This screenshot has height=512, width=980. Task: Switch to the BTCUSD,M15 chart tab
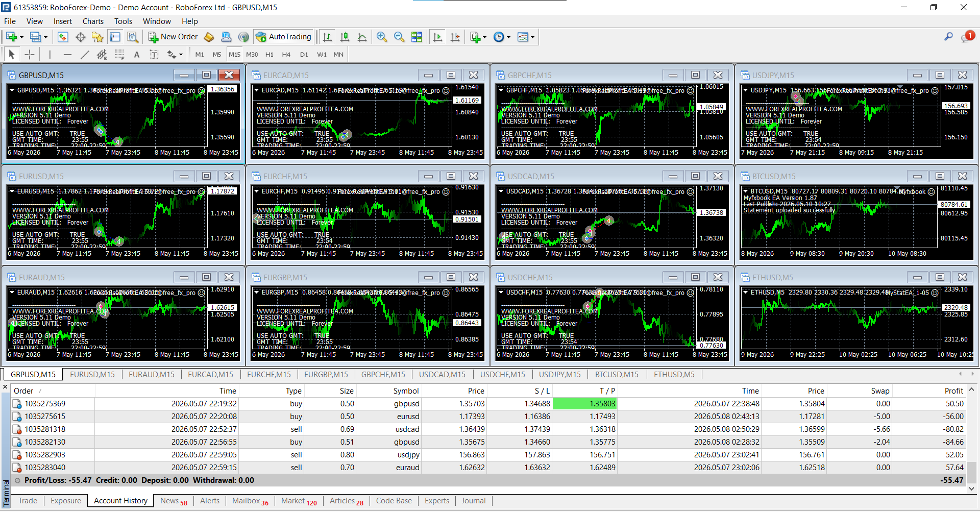tap(617, 375)
